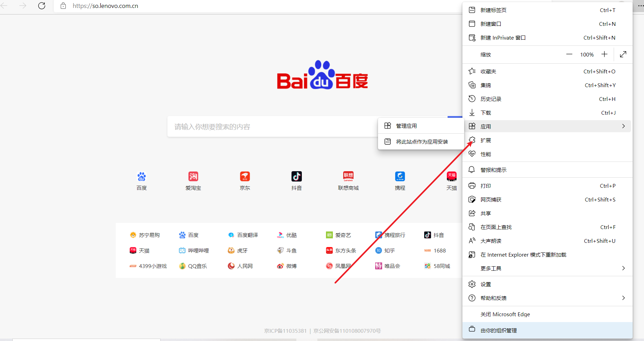Zoom in with the plus button

coord(604,54)
